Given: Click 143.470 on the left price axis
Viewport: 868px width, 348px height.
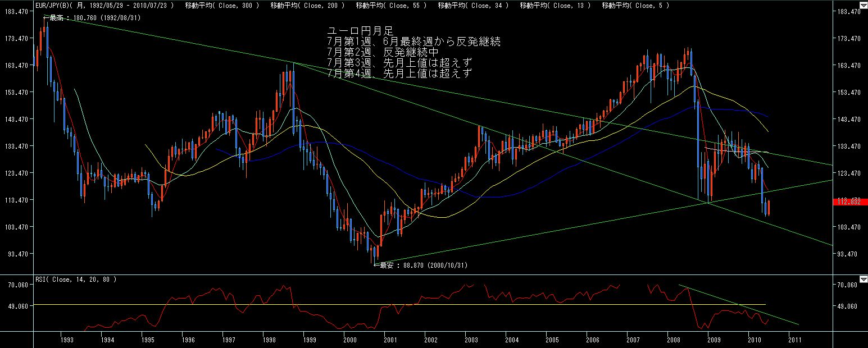Looking at the screenshot, I should pyautogui.click(x=15, y=120).
